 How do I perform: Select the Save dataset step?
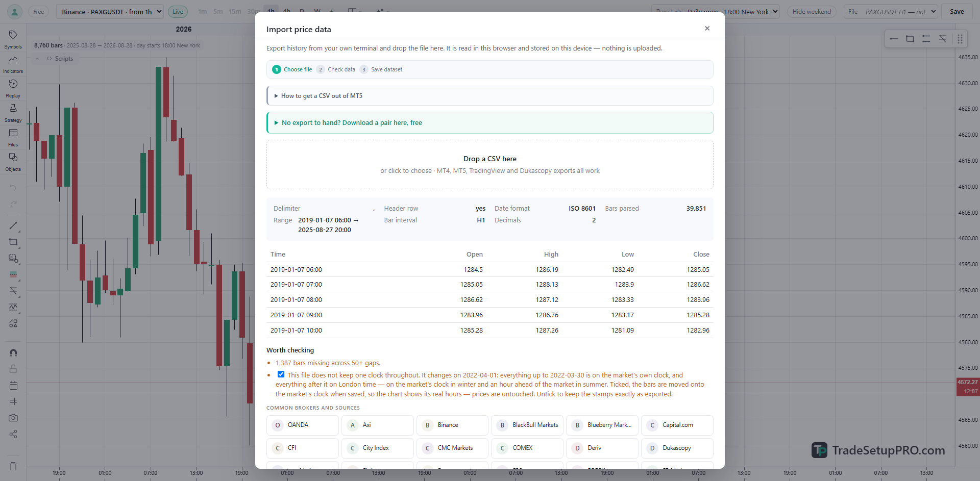click(x=381, y=69)
